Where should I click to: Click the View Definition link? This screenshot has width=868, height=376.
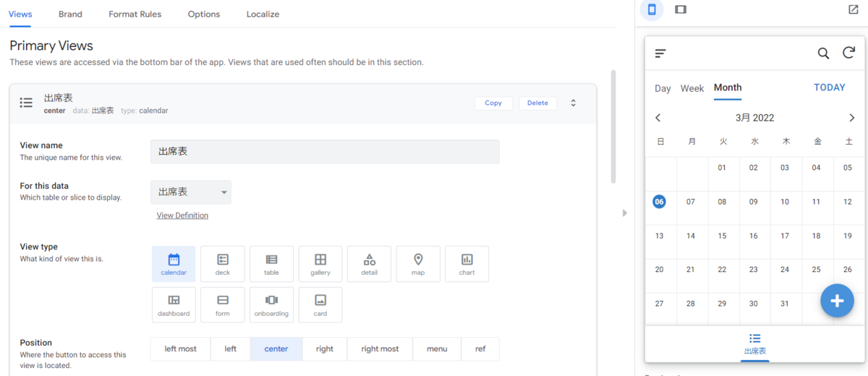pyautogui.click(x=182, y=215)
